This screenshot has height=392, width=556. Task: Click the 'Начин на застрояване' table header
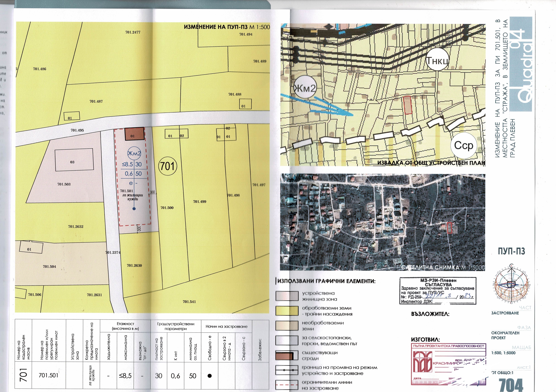coord(226,326)
